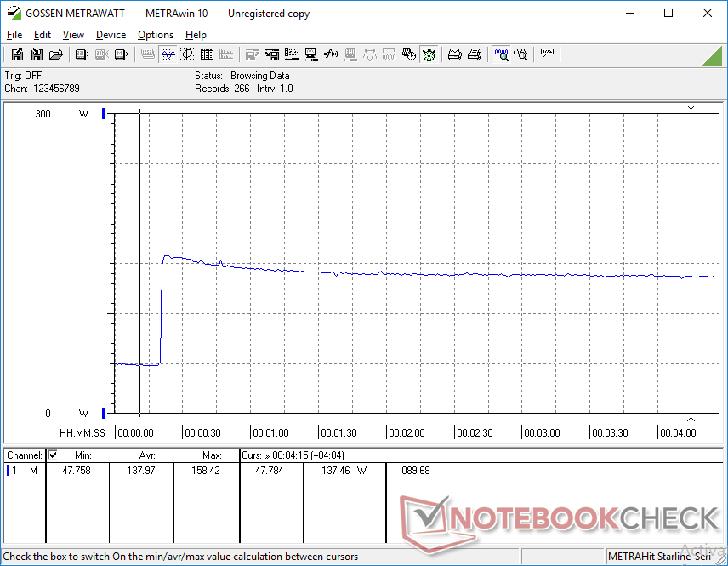Maximize the METRAwin 10 window
The height and width of the screenshot is (566, 728).
pyautogui.click(x=668, y=13)
